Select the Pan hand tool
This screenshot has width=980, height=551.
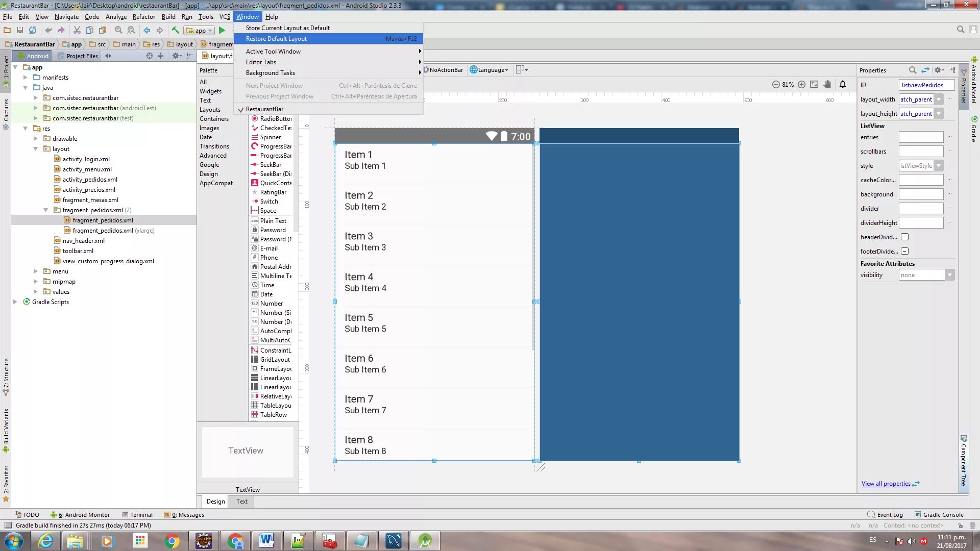point(827,85)
